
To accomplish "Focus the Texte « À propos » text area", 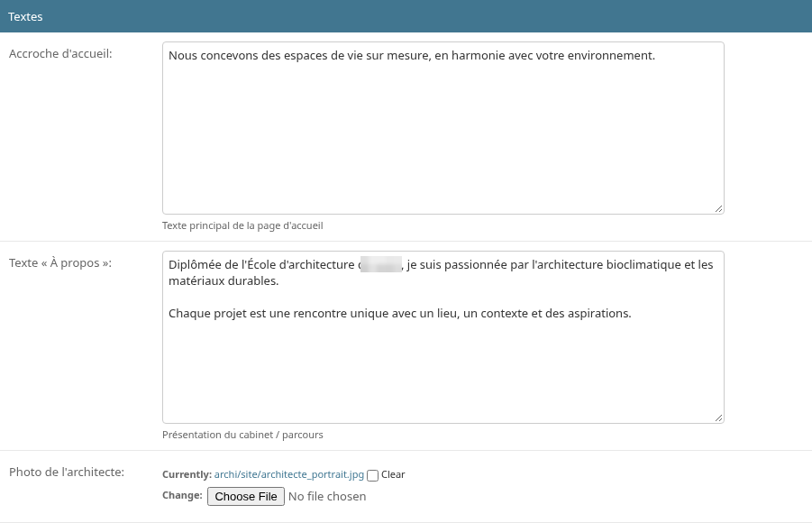I will click(x=442, y=337).
